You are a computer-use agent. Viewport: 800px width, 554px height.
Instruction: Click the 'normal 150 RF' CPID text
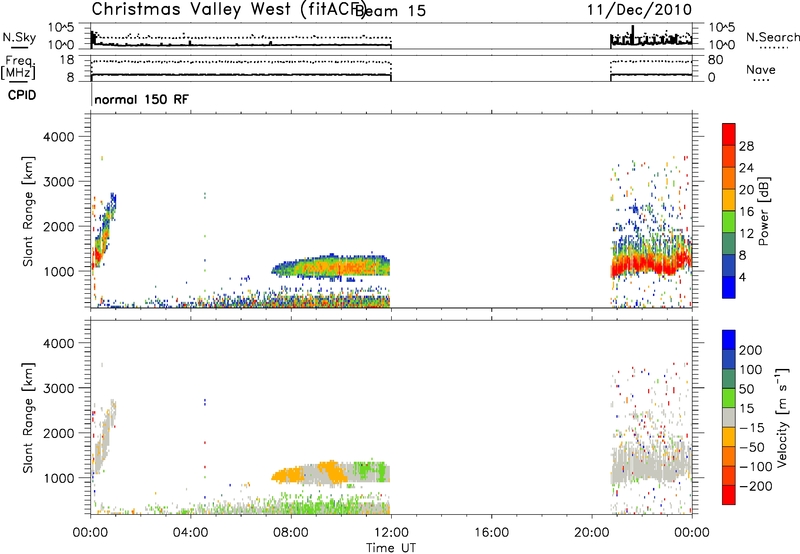(141, 99)
